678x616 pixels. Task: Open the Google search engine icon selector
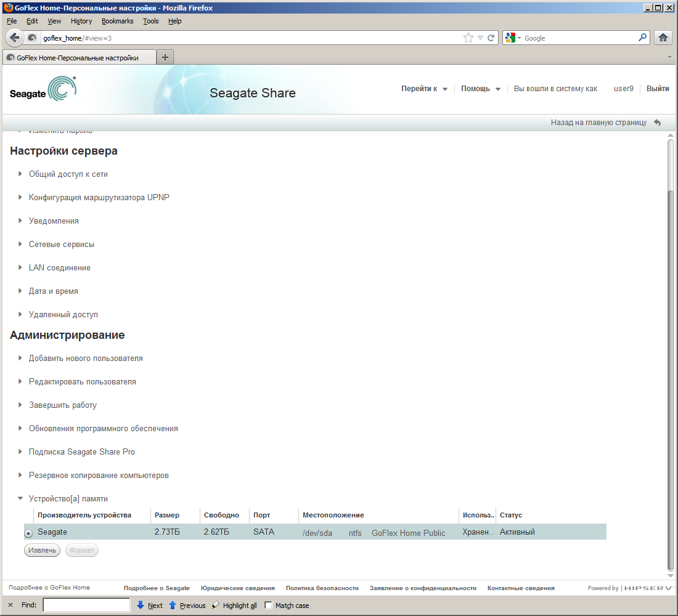coord(513,38)
